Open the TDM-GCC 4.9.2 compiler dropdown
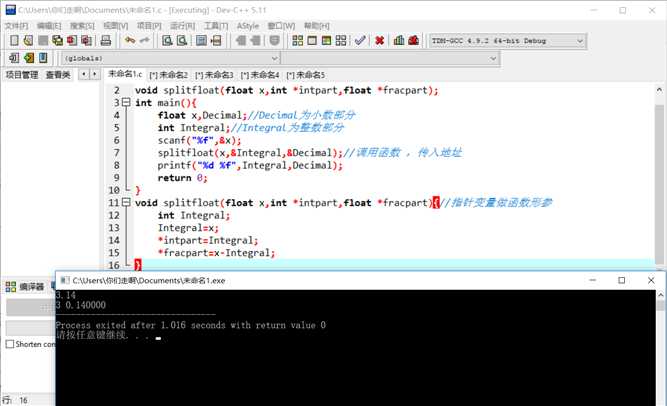 [x=507, y=41]
